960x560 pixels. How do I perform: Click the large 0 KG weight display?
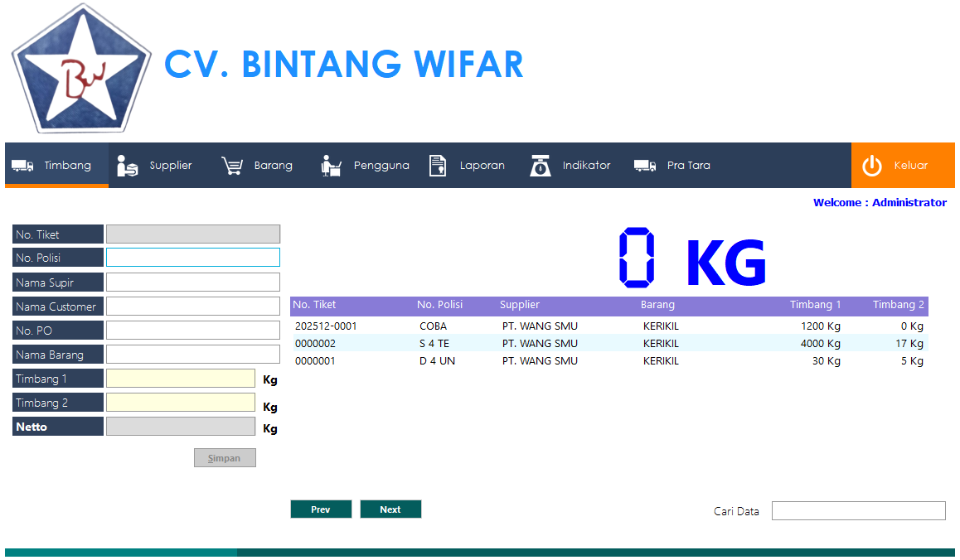(x=692, y=258)
